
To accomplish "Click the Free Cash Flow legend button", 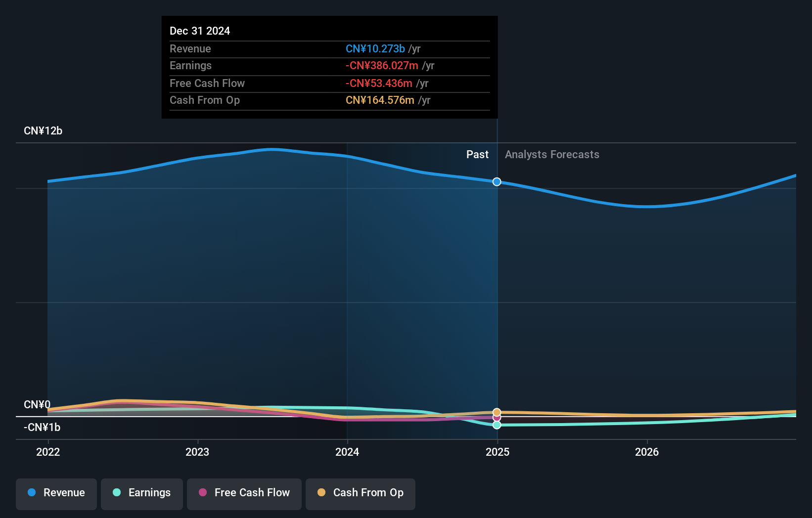I will click(x=244, y=493).
